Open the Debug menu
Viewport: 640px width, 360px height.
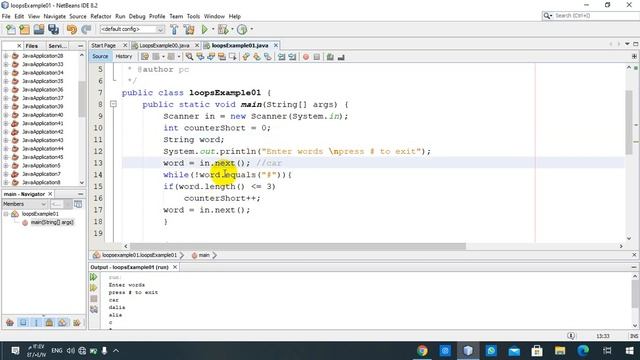click(137, 16)
